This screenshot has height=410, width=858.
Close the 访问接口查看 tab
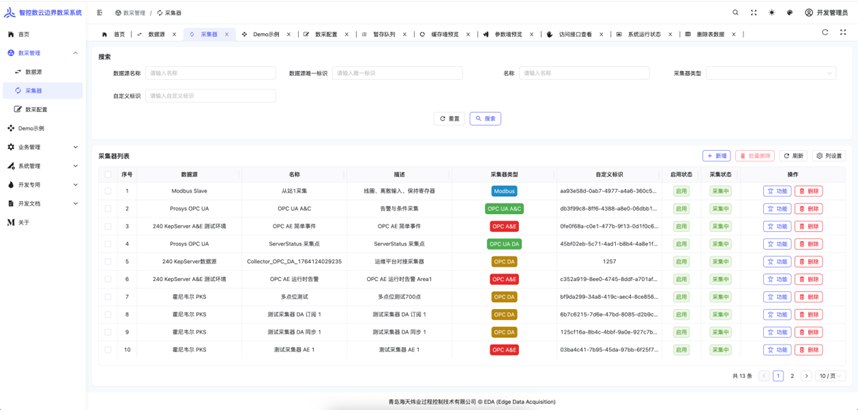[601, 34]
